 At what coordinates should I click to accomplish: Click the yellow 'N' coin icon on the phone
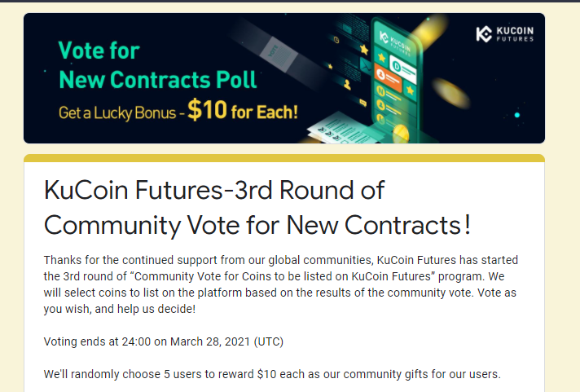point(380,90)
